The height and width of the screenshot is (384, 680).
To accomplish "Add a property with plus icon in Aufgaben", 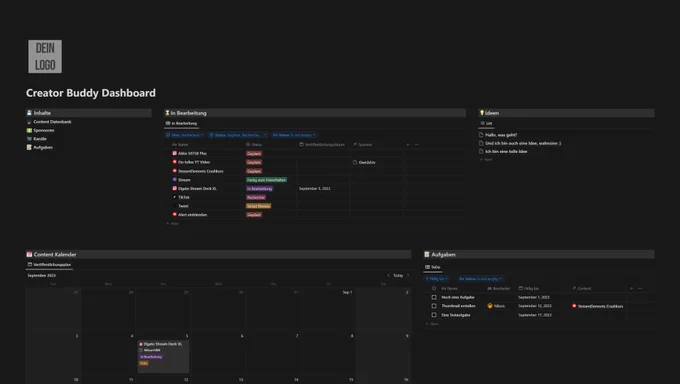I will pyautogui.click(x=631, y=289).
